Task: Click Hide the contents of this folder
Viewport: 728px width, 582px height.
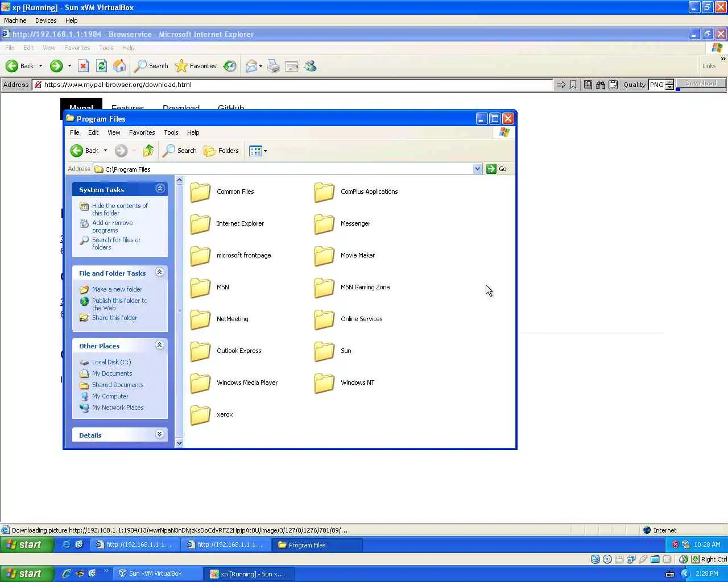Action: point(120,209)
